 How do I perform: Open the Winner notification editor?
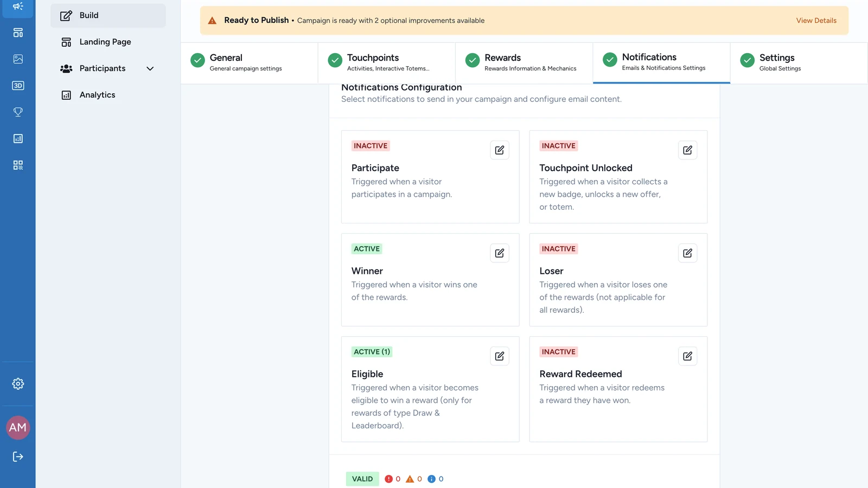[500, 253]
